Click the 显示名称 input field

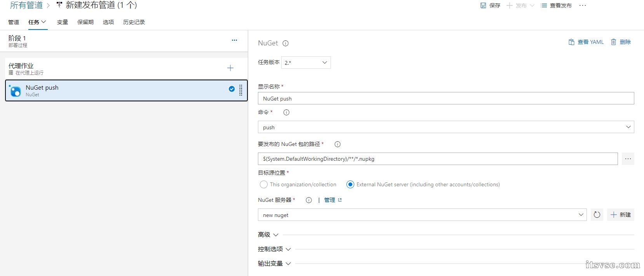click(x=446, y=98)
